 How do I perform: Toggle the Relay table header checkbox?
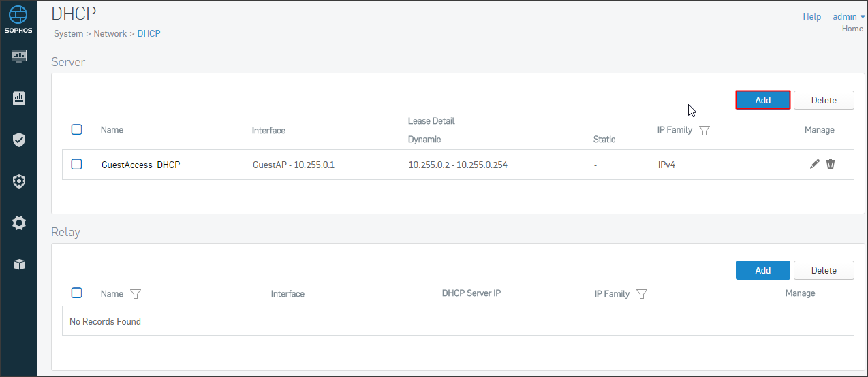(x=77, y=293)
